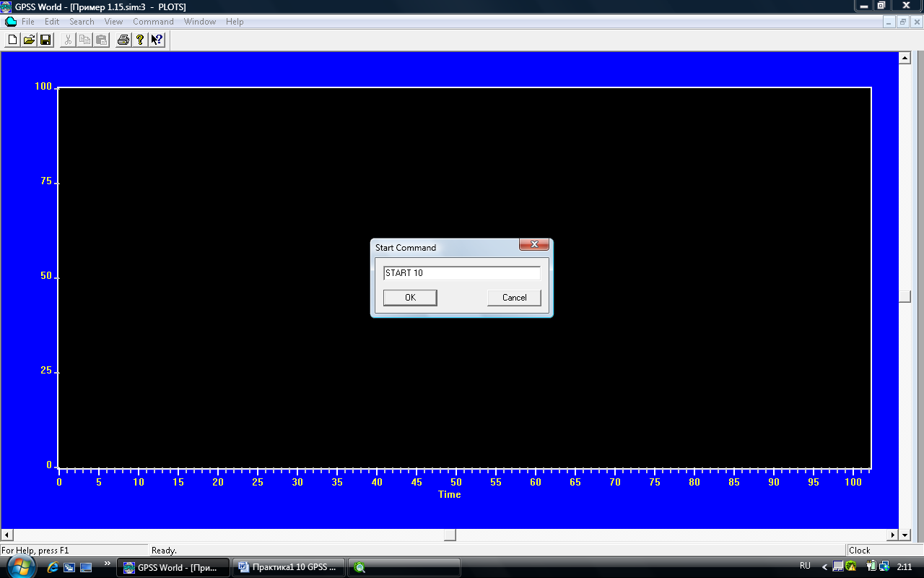924x578 pixels.
Task: Click vertical scrollbar up arrow
Action: click(x=905, y=57)
